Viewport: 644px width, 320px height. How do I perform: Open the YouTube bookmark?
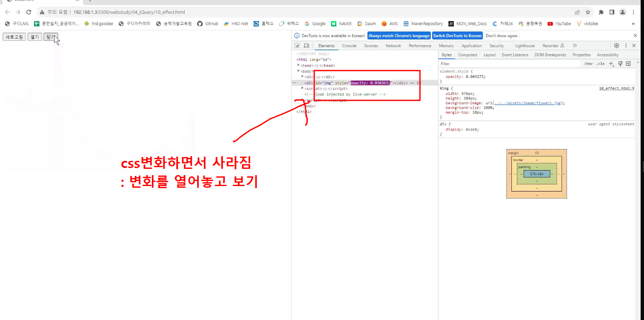[559, 24]
